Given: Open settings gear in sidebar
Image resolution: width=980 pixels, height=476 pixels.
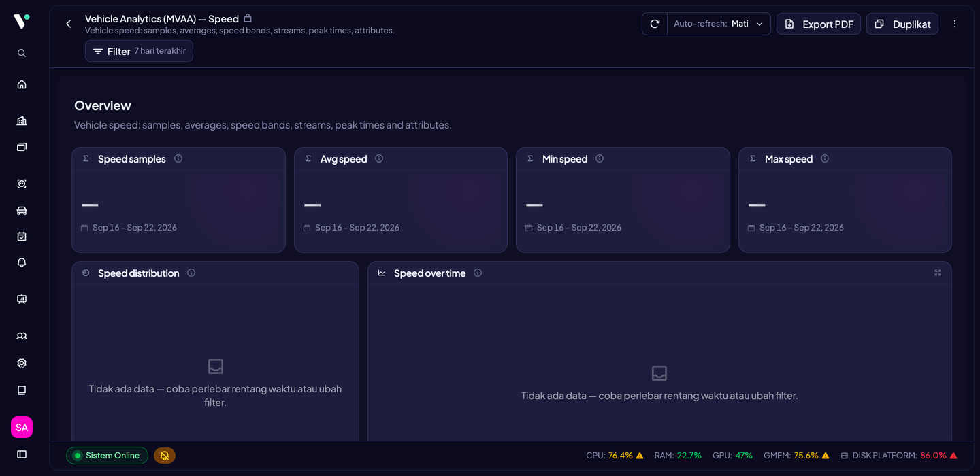Looking at the screenshot, I should (22, 363).
